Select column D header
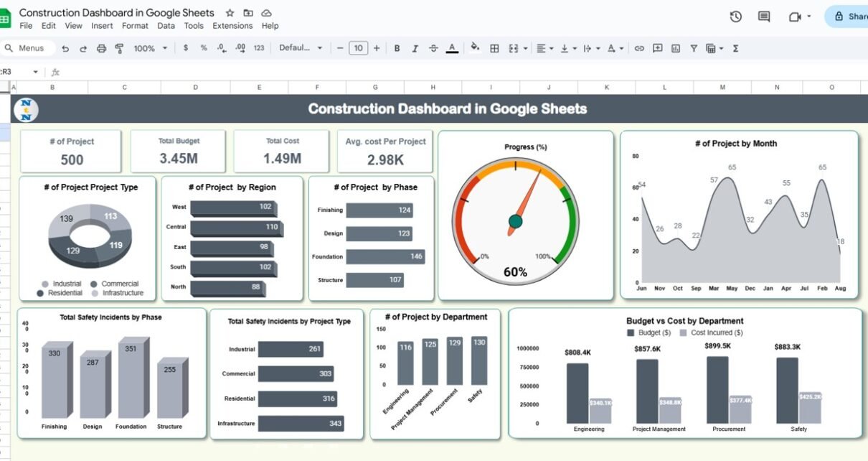This screenshot has height=461, width=868. click(x=196, y=88)
